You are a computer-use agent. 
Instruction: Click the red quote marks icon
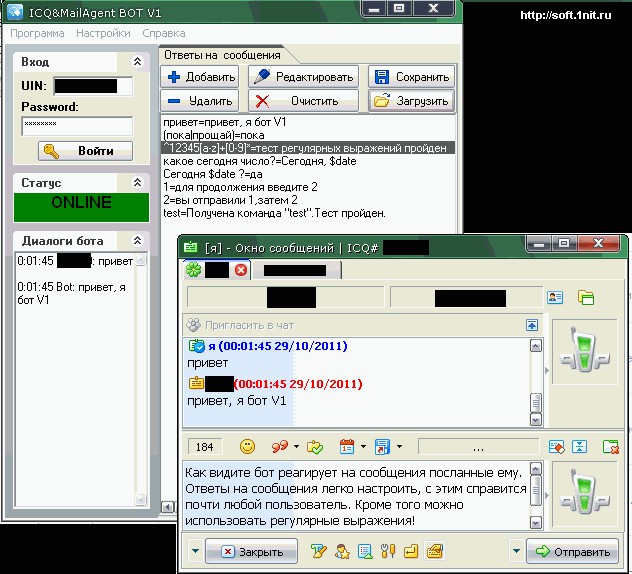point(280,447)
